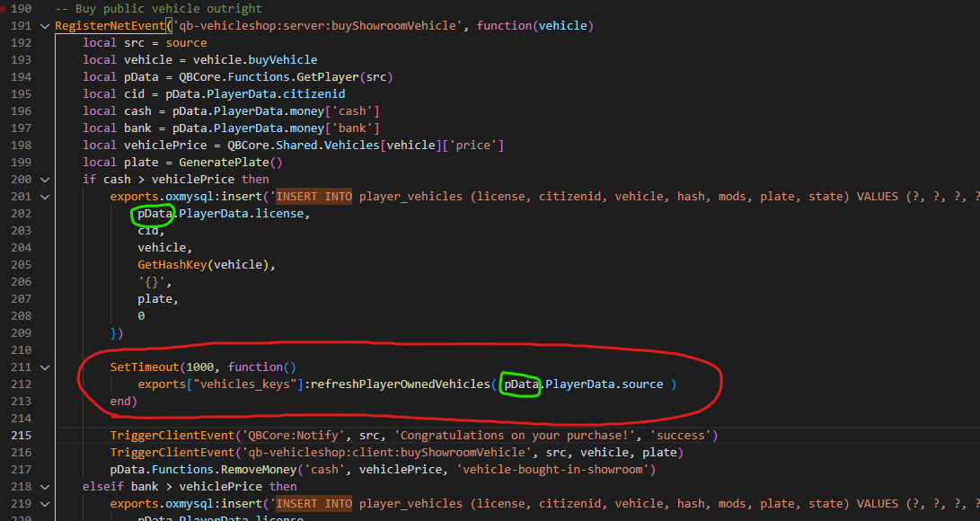Viewport: 980px width, 521px height.
Task: Collapse the 'elseif bank' block at line 218
Action: (45, 487)
